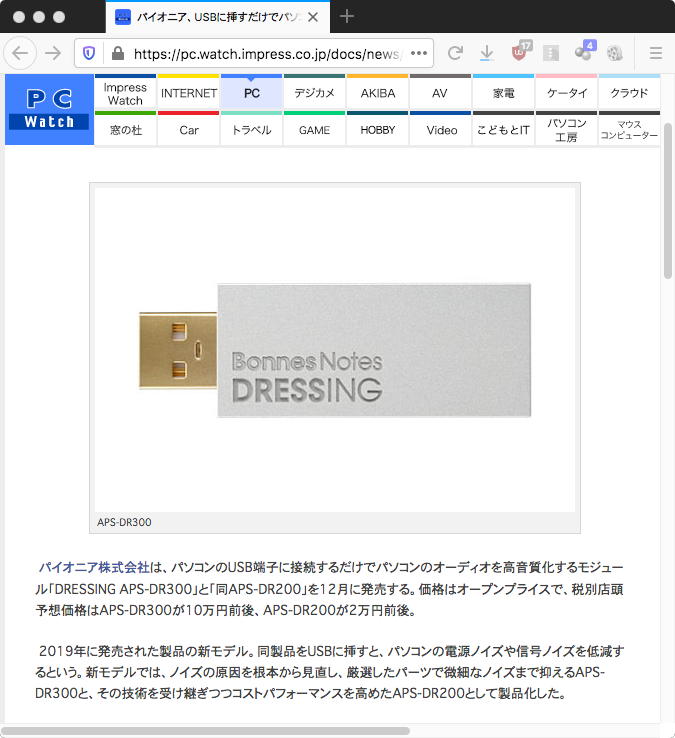675x738 pixels.
Task: Open the こどもとIT section link
Action: pos(504,130)
